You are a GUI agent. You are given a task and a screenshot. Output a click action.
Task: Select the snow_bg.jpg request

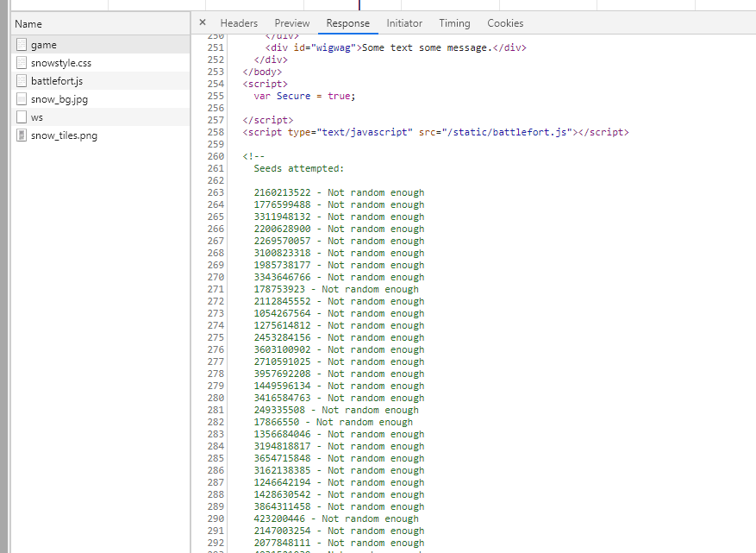point(101,99)
